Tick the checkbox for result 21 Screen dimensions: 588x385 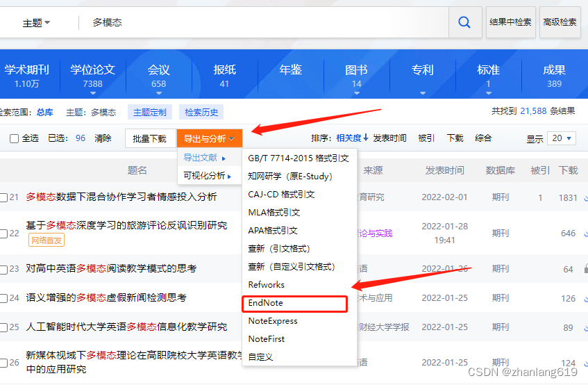click(3, 197)
